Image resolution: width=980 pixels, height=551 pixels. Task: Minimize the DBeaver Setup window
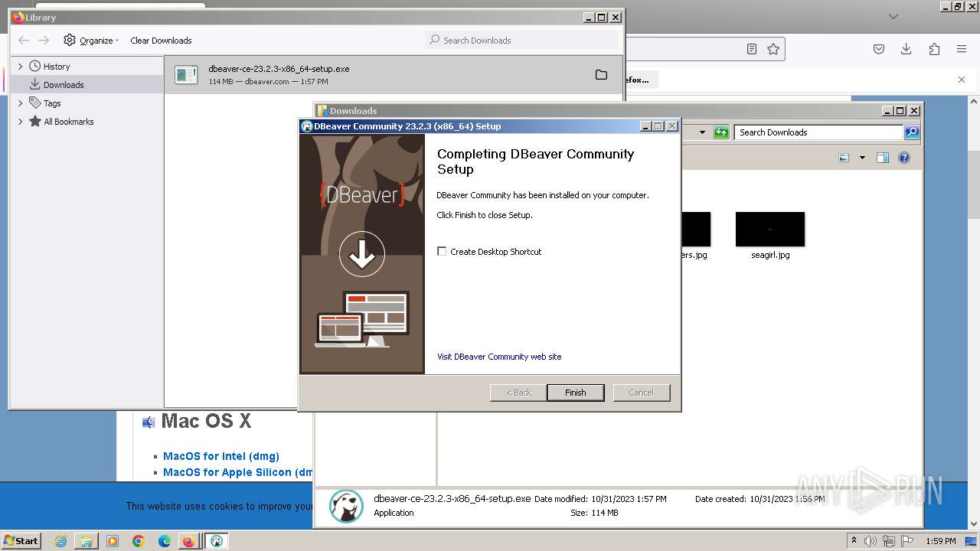(645, 126)
